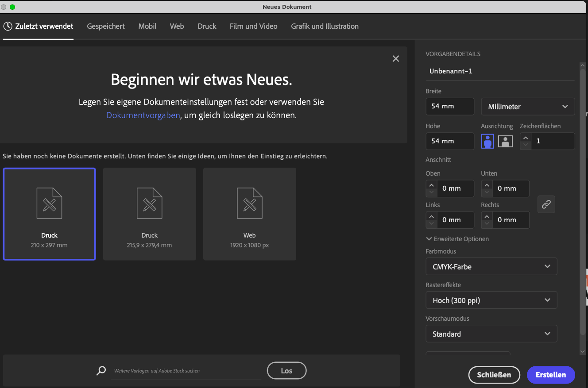
Task: Decrease Links bleed value
Action: 431,224
